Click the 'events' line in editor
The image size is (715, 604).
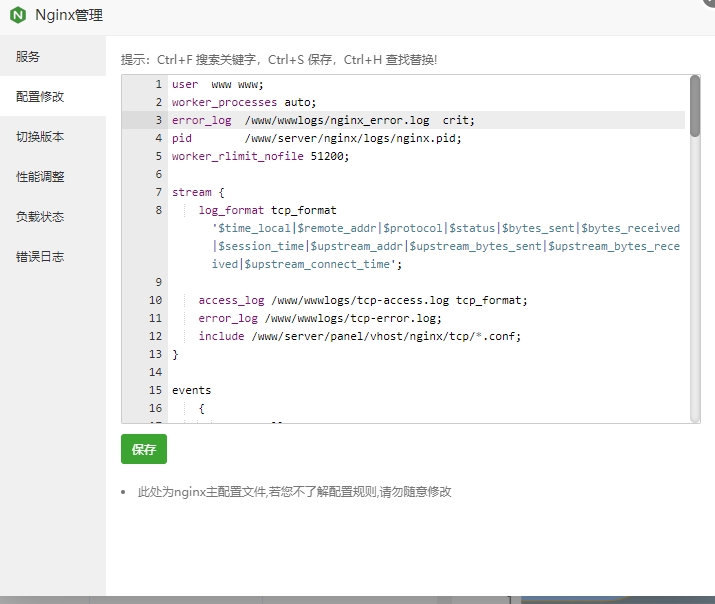click(192, 390)
